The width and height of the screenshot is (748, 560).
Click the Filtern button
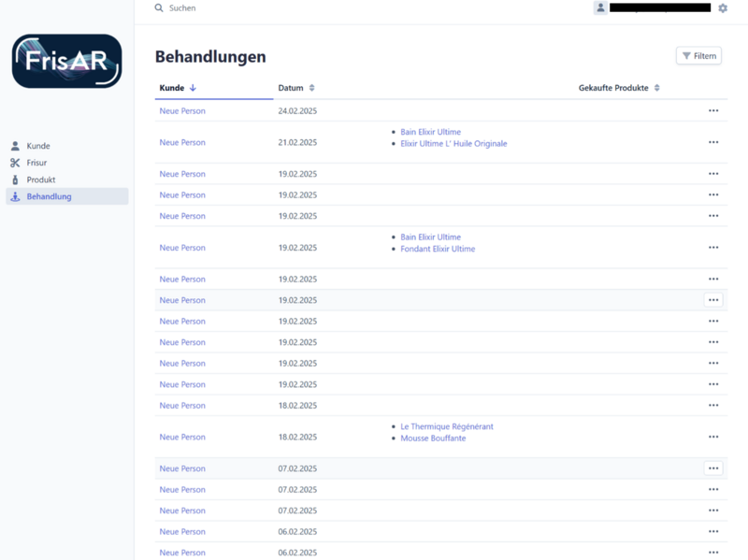pyautogui.click(x=698, y=56)
